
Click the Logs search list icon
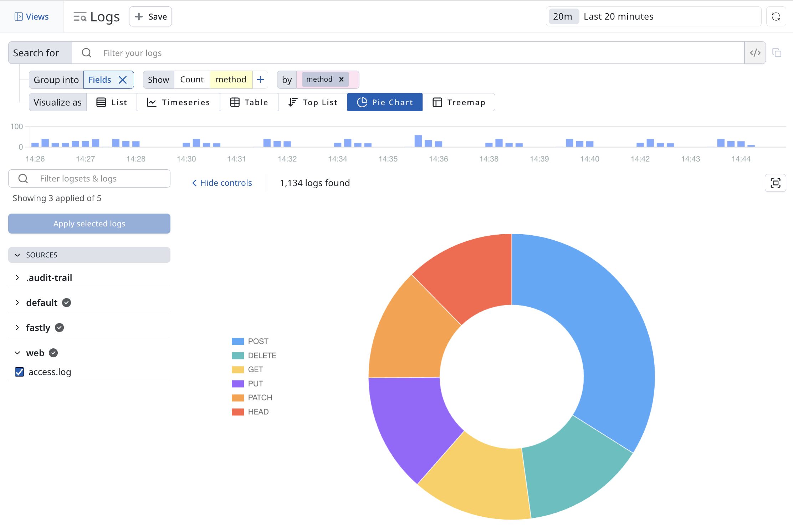(x=80, y=17)
